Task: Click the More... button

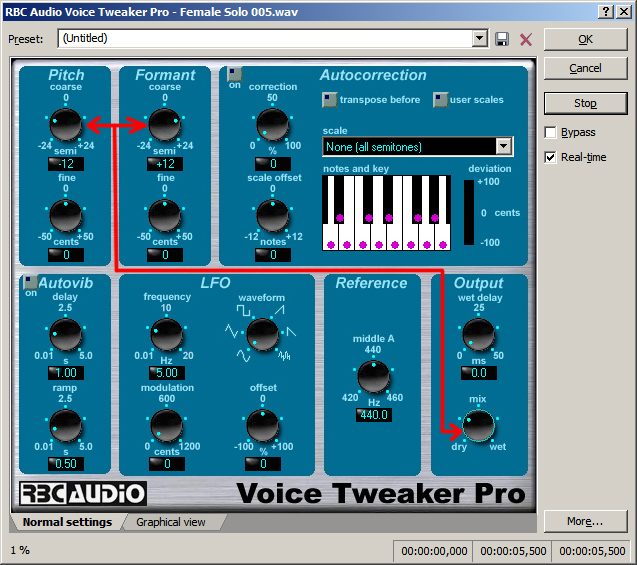Action: point(585,521)
